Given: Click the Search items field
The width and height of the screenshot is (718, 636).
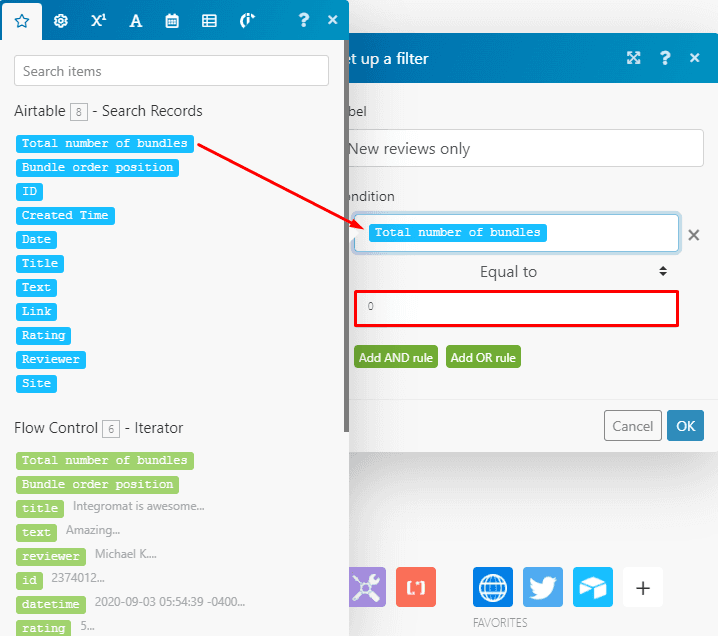Looking at the screenshot, I should [171, 71].
